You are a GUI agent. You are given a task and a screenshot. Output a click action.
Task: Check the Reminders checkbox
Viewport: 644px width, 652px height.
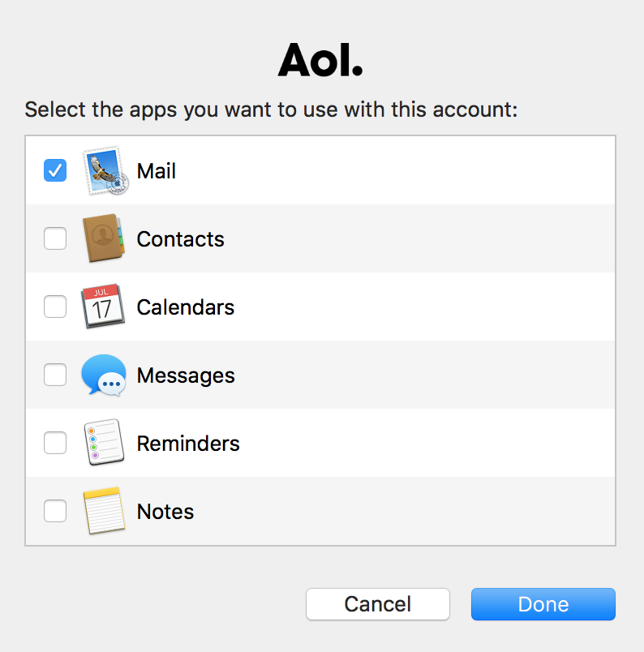click(x=55, y=444)
